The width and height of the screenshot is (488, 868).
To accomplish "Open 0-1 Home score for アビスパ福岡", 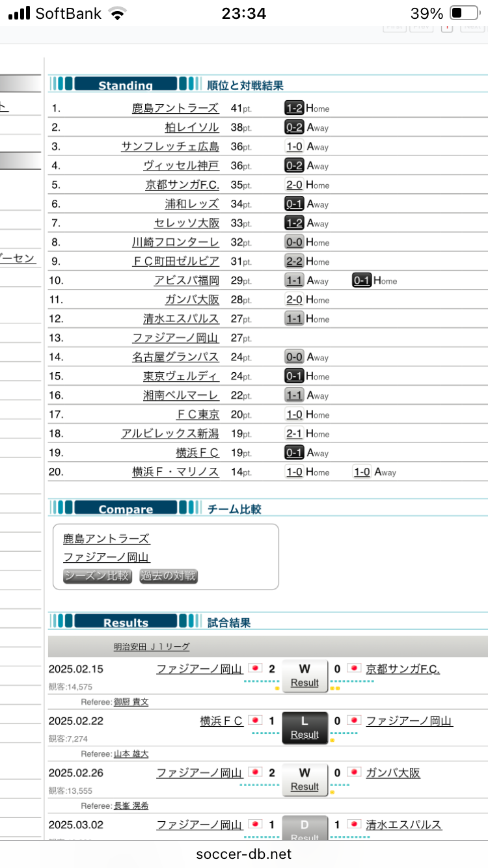I will coord(362,281).
